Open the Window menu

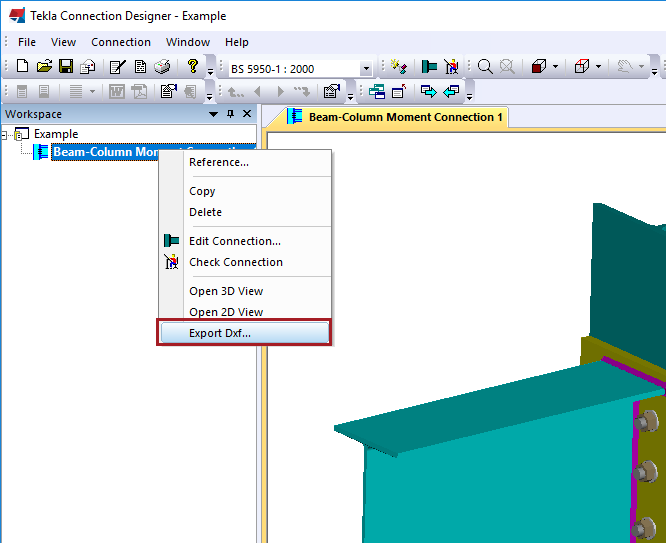coord(188,42)
